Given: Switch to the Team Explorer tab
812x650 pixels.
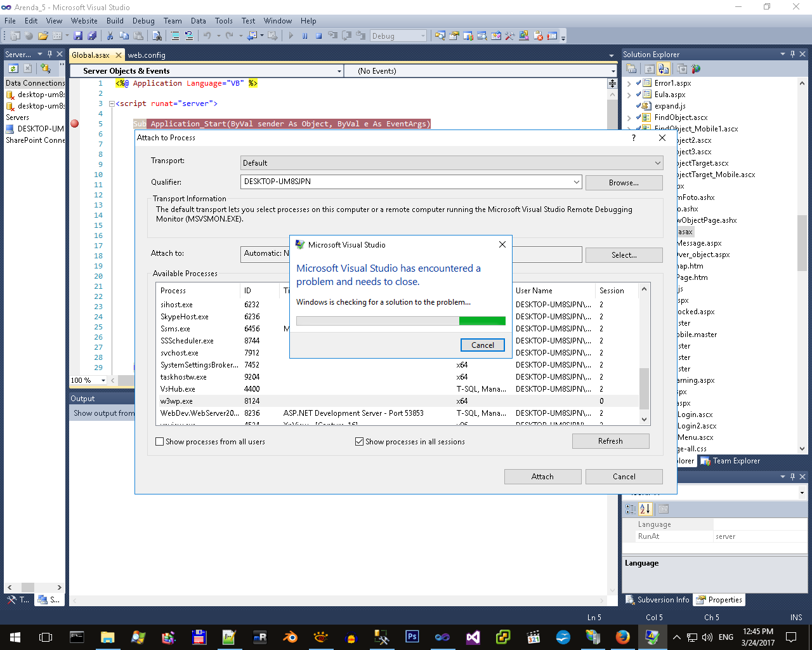Looking at the screenshot, I should [730, 461].
